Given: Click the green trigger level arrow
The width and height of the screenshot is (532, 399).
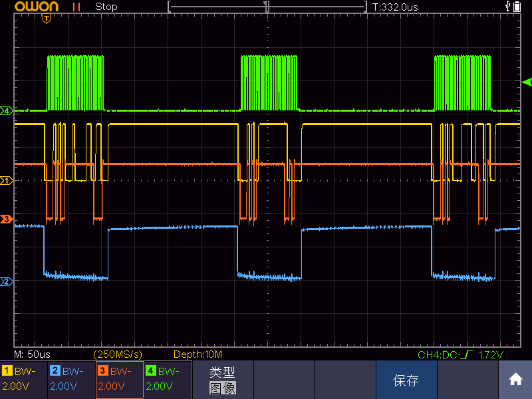Looking at the screenshot, I should pyautogui.click(x=527, y=82).
